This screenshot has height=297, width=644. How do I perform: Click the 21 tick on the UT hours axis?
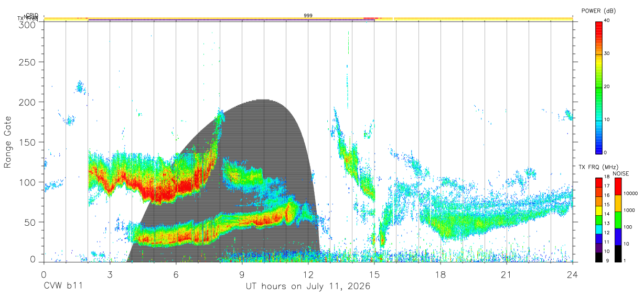tap(506, 274)
